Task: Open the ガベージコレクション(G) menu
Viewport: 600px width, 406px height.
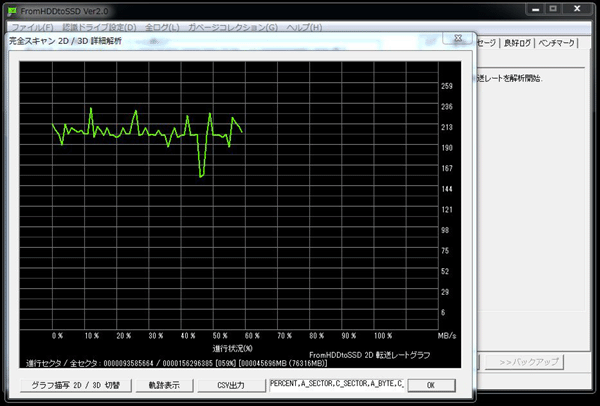Action: pyautogui.click(x=233, y=28)
